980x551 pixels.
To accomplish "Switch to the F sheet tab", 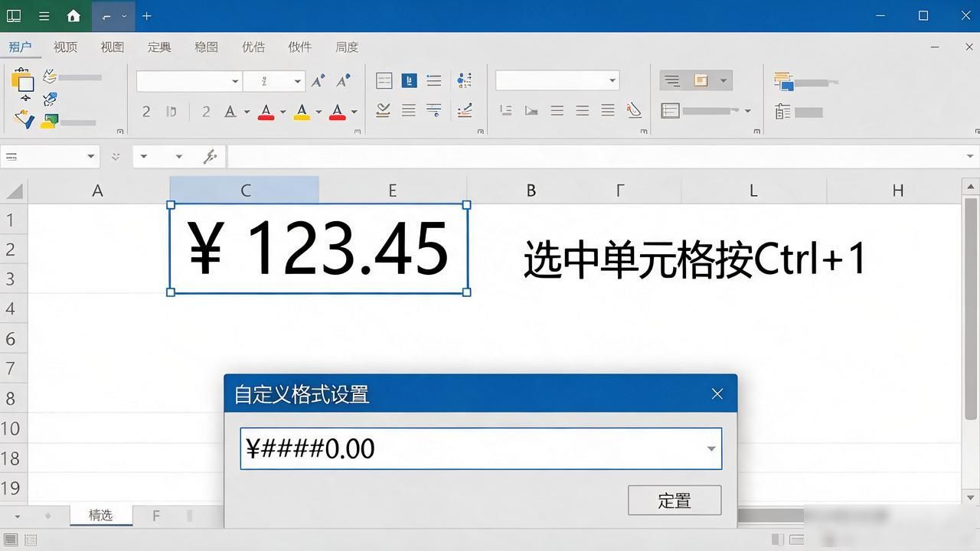I will click(x=156, y=516).
